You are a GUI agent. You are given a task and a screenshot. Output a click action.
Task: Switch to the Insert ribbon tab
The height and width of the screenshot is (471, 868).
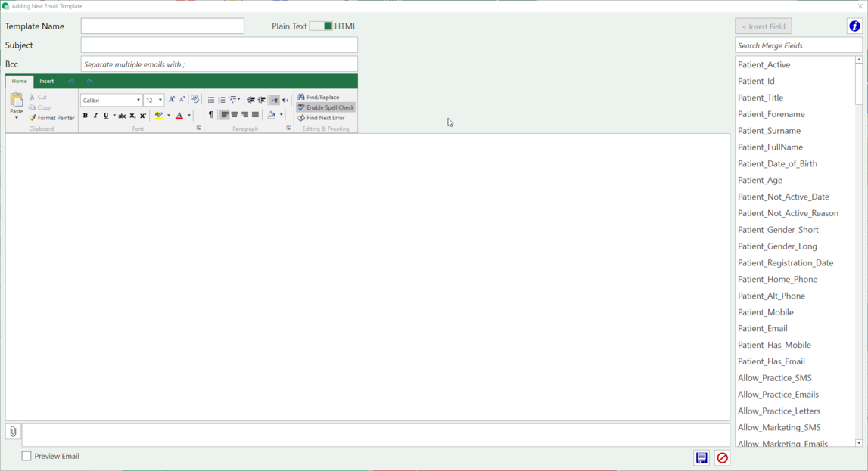pos(46,81)
